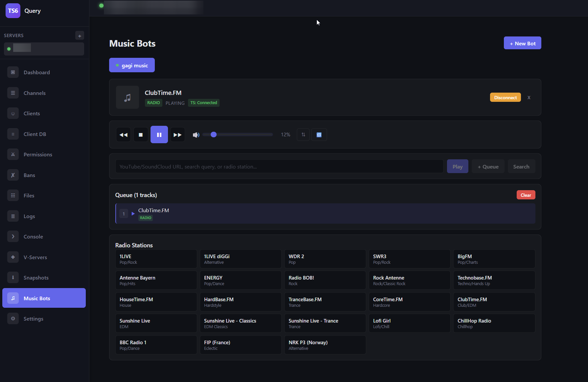Open the Dashboard page

click(36, 72)
